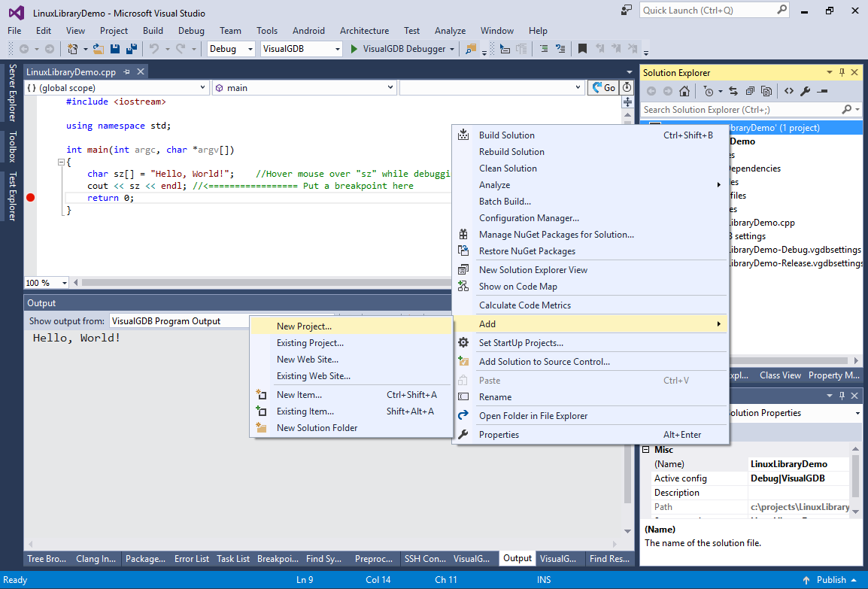Toggle auto-hide pin on Solution Explorer panel
Viewport: 868px width, 589px height.
click(x=842, y=72)
